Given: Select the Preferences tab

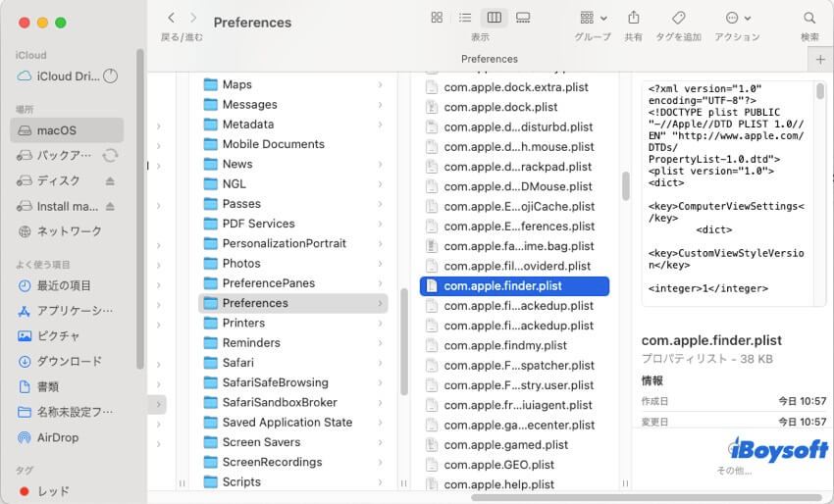Looking at the screenshot, I should coord(489,59).
